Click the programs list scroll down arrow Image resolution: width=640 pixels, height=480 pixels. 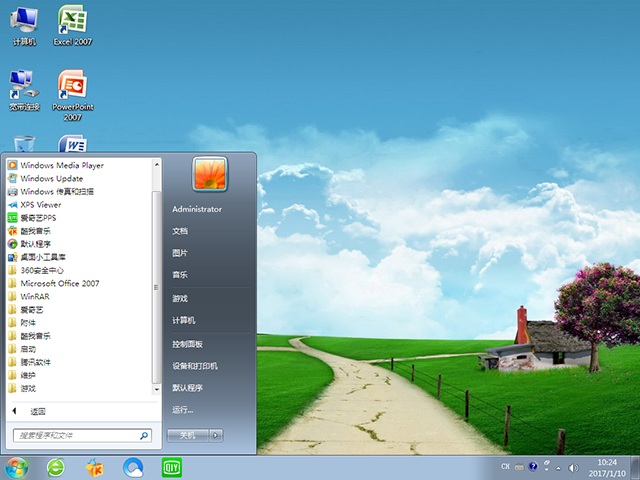tap(157, 390)
